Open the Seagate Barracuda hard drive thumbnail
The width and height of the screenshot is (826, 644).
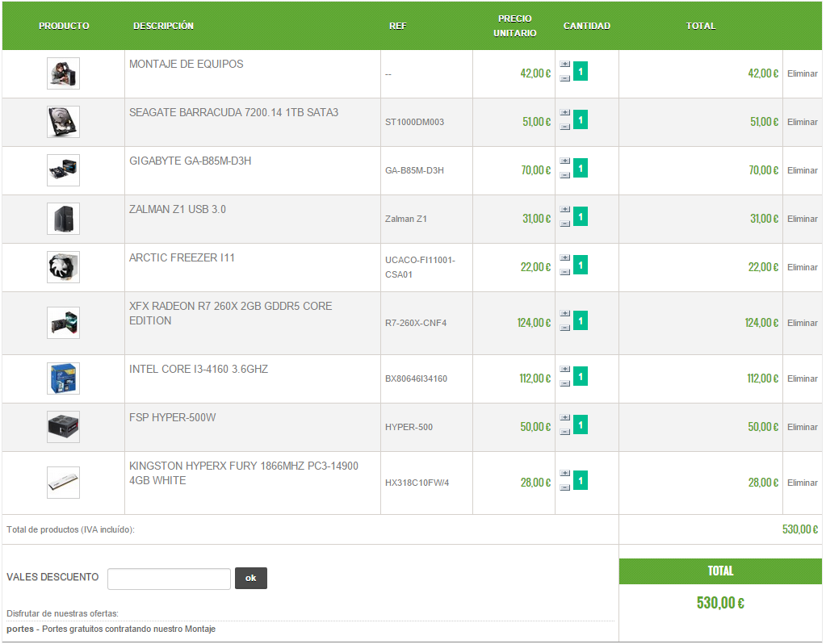[63, 122]
